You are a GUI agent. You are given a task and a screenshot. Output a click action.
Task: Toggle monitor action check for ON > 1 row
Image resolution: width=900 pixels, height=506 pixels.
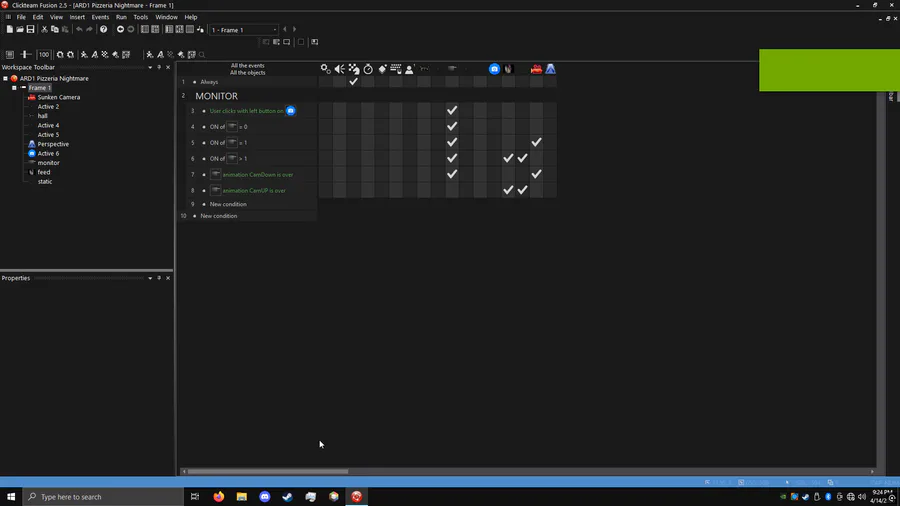click(452, 158)
